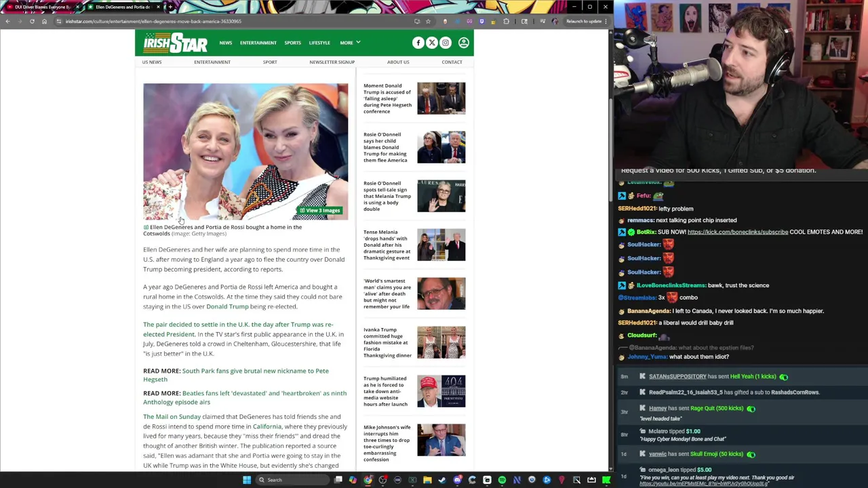This screenshot has width=868, height=488.
Task: Open World's smartest man story thumbnail
Action: pos(441,293)
